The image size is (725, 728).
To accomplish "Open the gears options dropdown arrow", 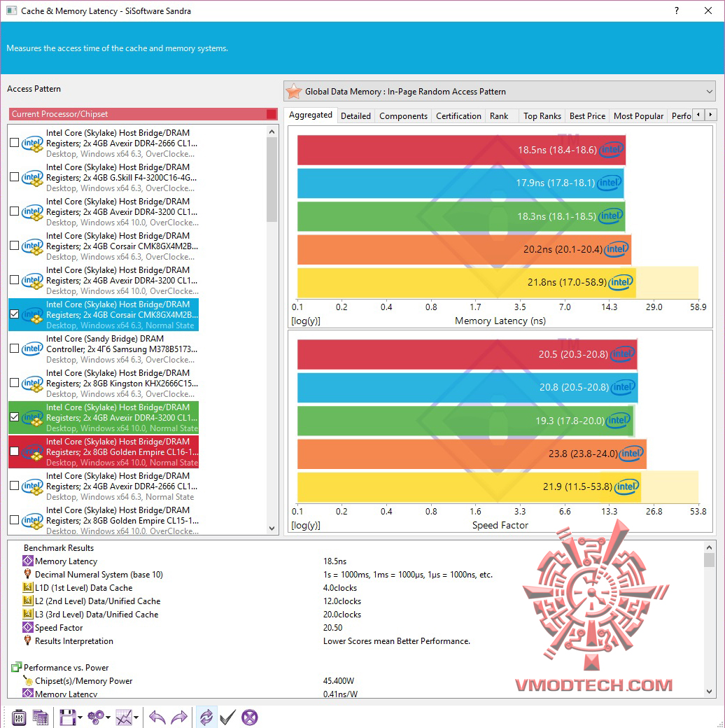I will [108, 717].
